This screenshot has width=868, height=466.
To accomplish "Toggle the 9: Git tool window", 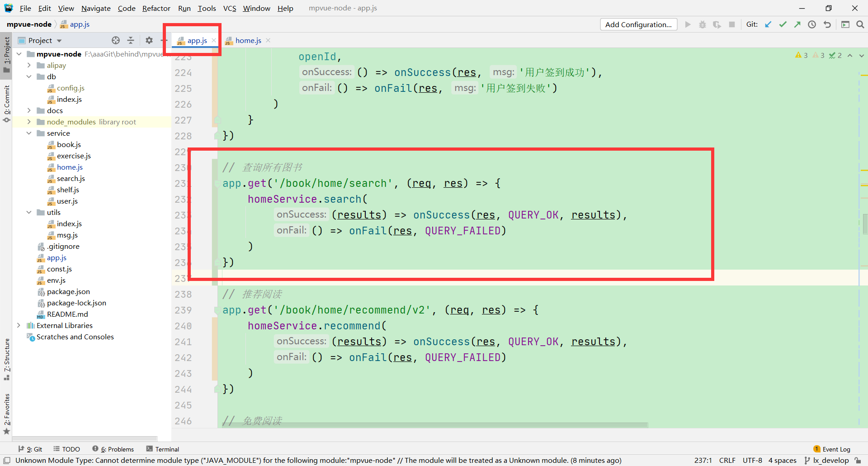I will (x=30, y=449).
